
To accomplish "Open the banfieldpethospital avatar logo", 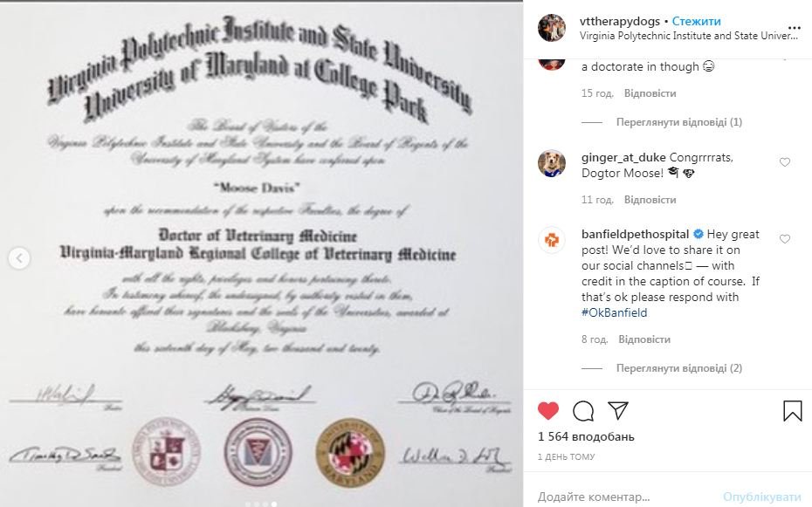I will pos(552,241).
